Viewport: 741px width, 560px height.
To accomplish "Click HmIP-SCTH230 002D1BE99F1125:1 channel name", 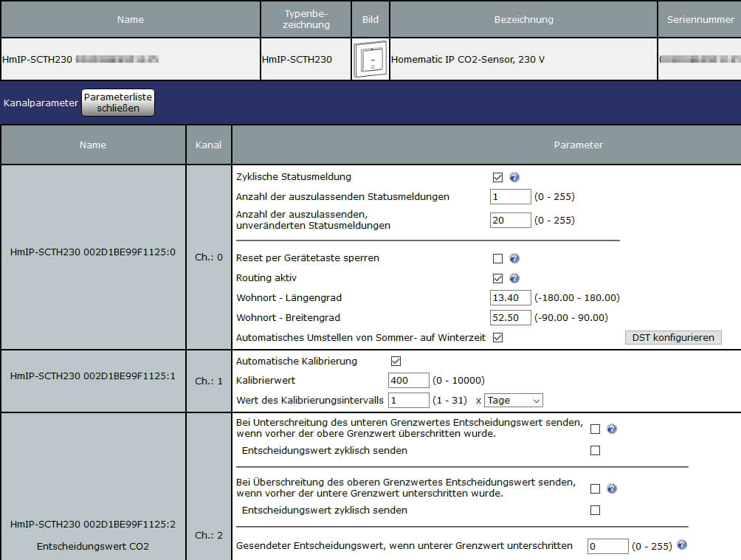I will [x=93, y=376].
